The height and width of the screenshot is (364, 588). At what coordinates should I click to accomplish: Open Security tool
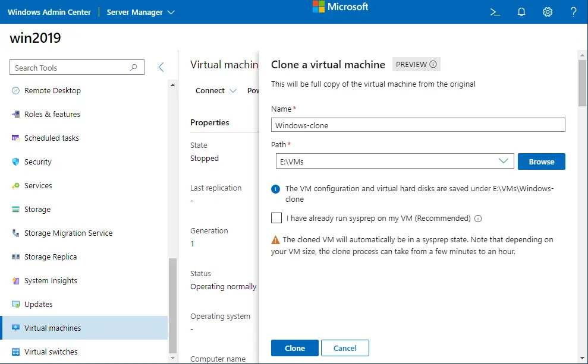point(84,162)
